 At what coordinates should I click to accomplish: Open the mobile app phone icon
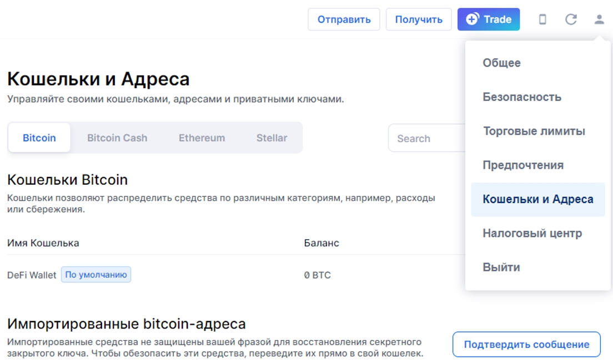542,19
